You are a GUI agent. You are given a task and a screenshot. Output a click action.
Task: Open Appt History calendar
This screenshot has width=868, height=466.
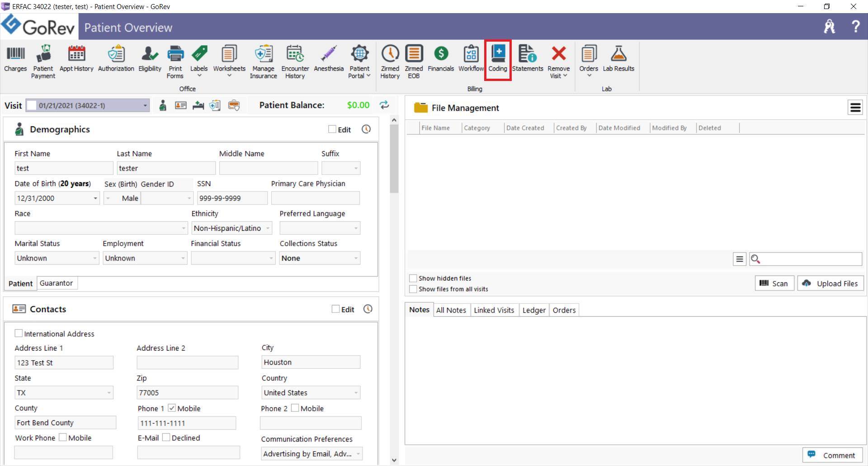tap(76, 59)
